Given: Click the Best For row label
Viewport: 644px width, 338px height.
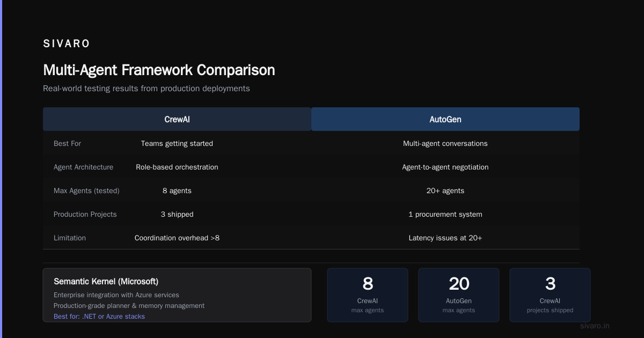Looking at the screenshot, I should pos(68,144).
